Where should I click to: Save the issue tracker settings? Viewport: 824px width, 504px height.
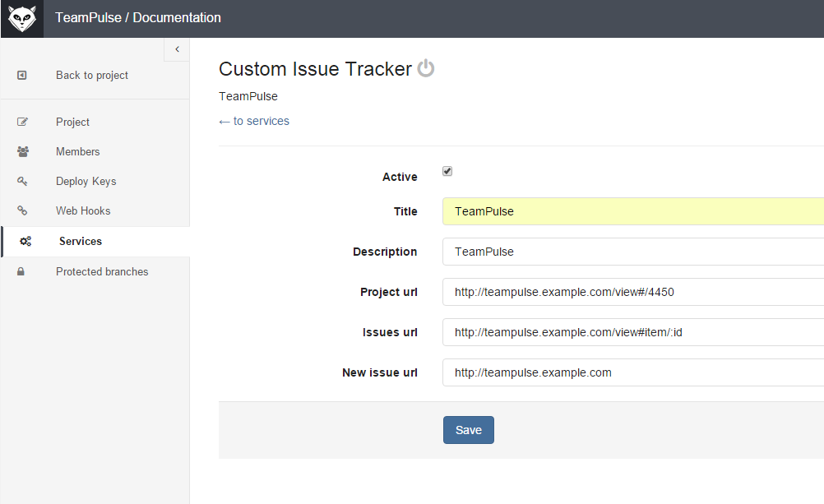point(468,430)
